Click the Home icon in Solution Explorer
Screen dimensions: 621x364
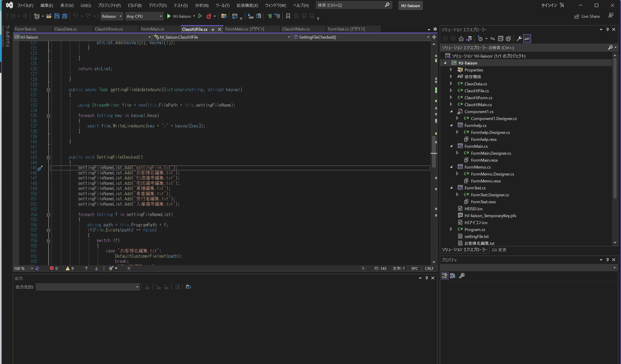coord(461,39)
